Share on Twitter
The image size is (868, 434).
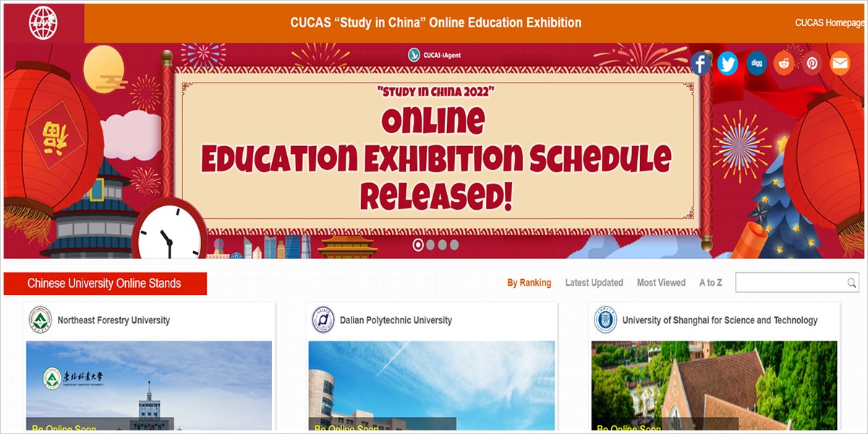(728, 64)
